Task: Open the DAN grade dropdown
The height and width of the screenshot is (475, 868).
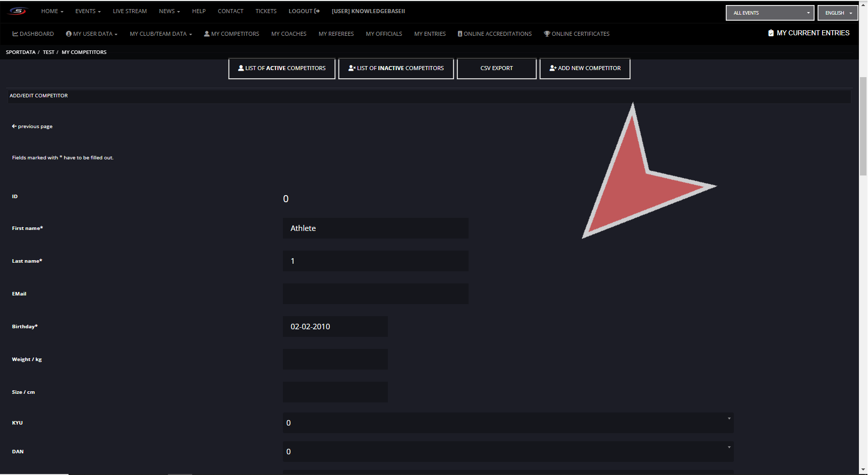Action: (508, 452)
